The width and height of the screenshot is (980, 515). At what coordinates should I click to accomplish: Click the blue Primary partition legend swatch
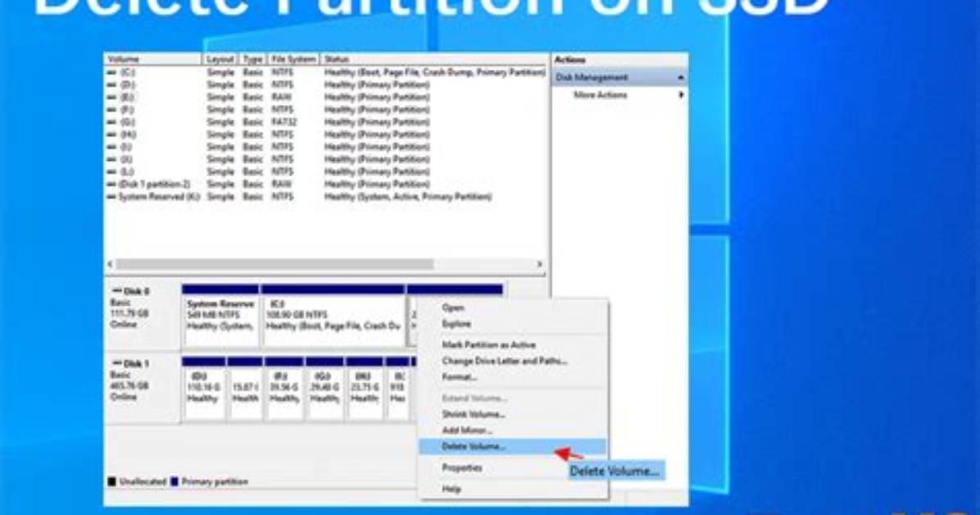175,482
